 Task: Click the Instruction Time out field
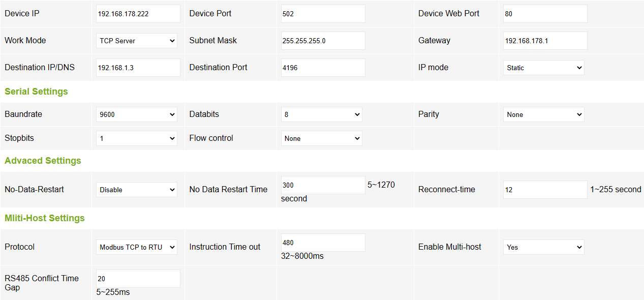click(x=323, y=243)
